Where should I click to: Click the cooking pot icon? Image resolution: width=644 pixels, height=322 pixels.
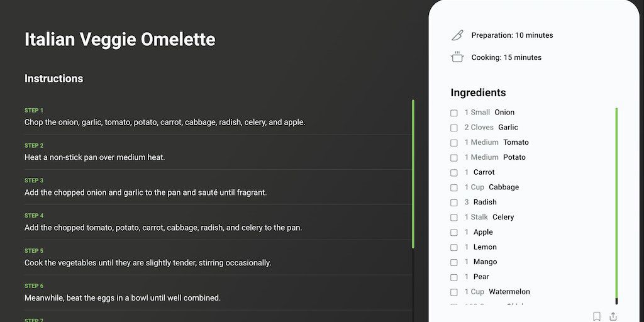pos(457,57)
